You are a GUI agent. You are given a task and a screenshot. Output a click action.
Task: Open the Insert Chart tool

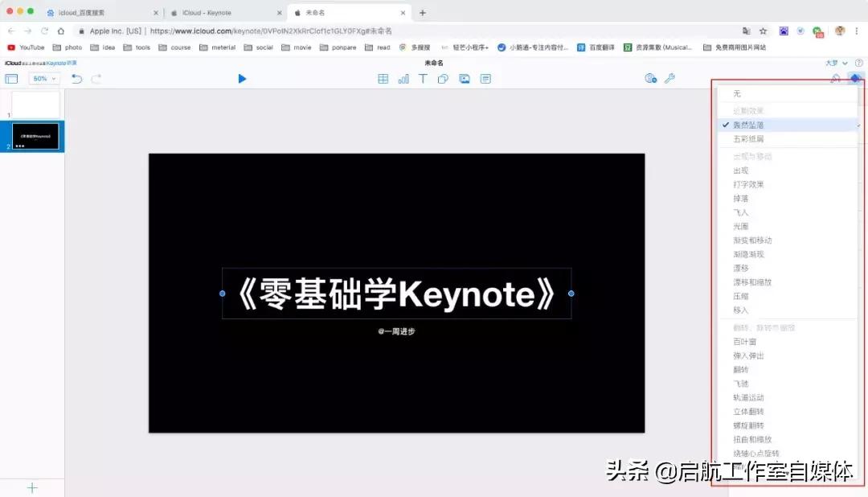click(403, 78)
